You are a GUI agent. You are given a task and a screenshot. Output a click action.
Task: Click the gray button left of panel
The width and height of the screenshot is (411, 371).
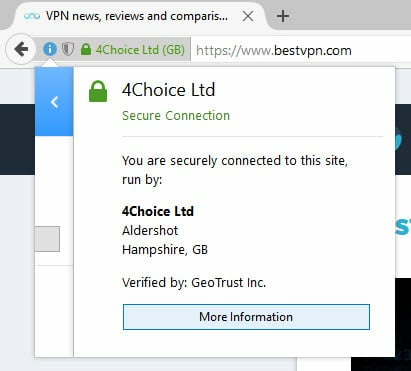click(x=47, y=239)
